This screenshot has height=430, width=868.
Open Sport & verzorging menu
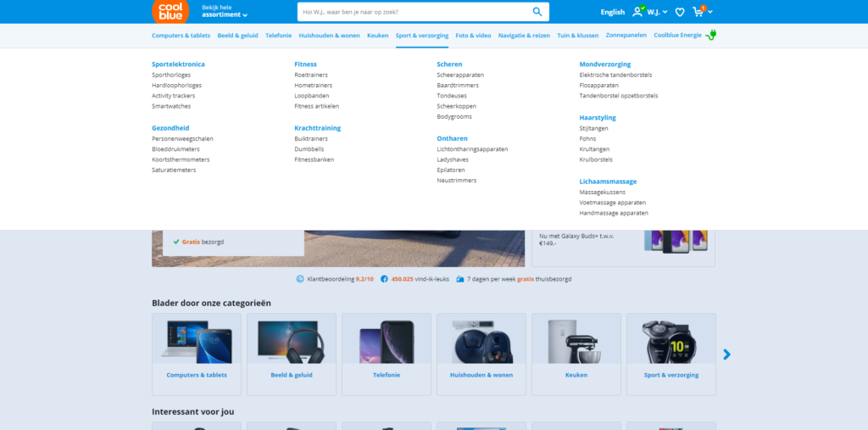click(x=422, y=36)
